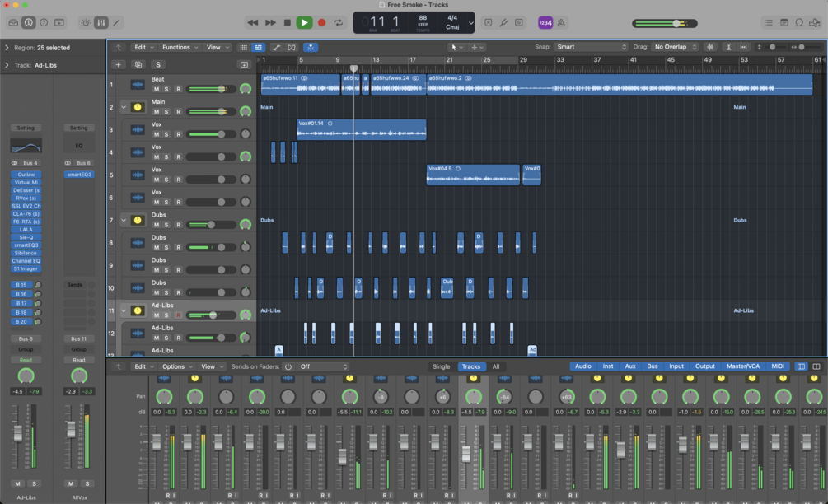This screenshot has height=504, width=828.
Task: Click the Waveform Zoom icon
Action: (710, 47)
